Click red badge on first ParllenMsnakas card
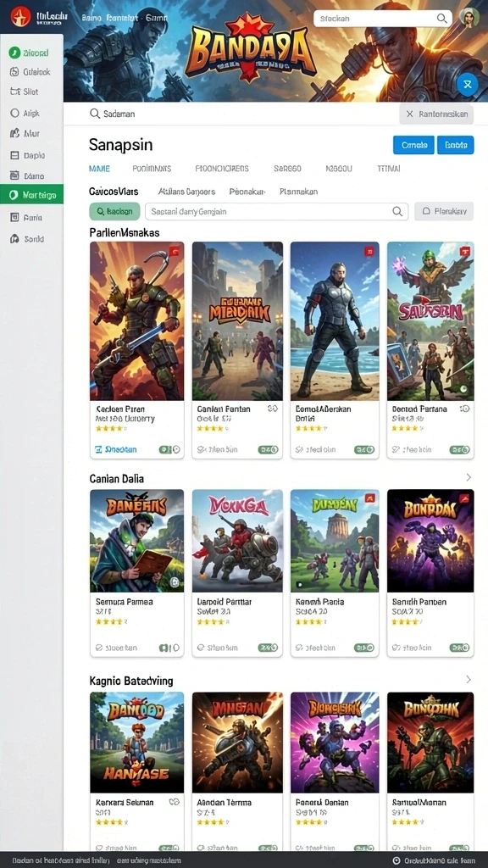 tap(173, 251)
